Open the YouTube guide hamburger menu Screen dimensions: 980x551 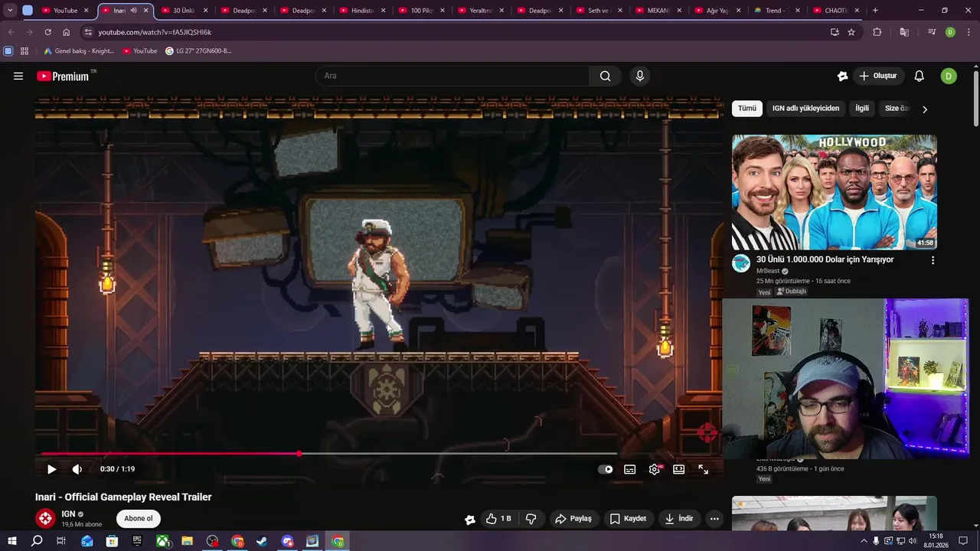coord(18,76)
